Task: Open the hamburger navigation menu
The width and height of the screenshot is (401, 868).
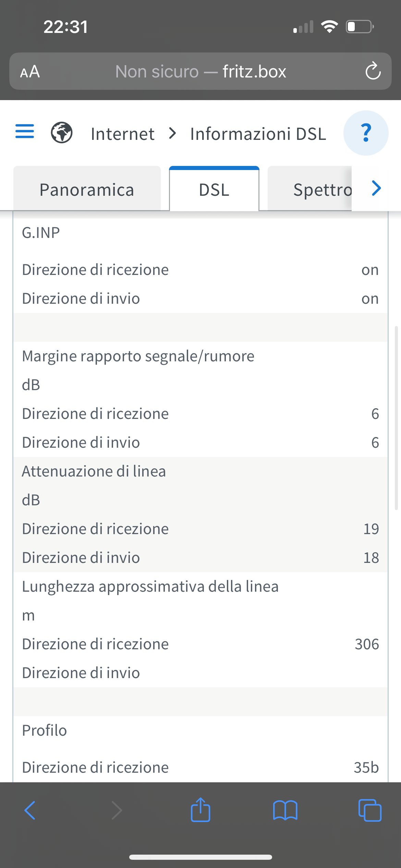Action: click(x=25, y=132)
